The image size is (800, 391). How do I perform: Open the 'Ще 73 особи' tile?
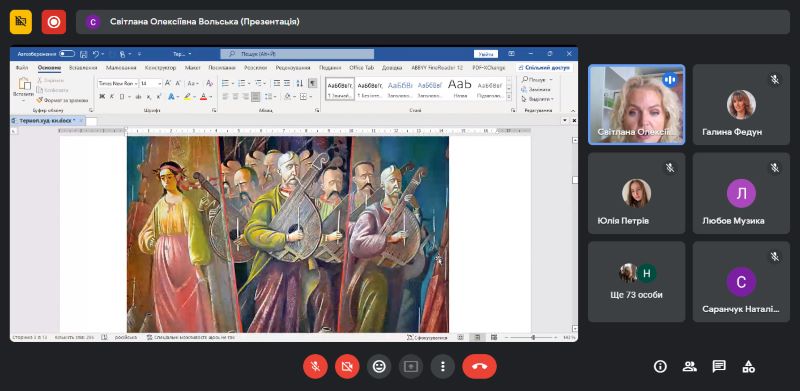click(637, 282)
